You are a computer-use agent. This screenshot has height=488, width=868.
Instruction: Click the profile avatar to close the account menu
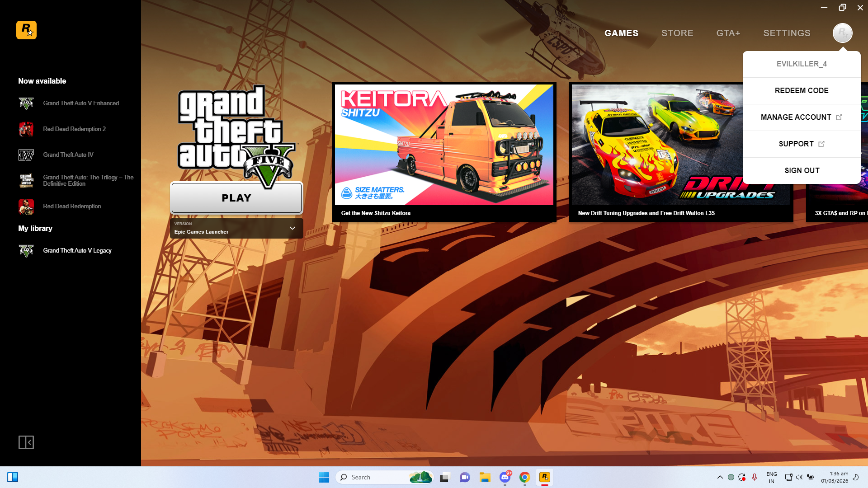(843, 33)
